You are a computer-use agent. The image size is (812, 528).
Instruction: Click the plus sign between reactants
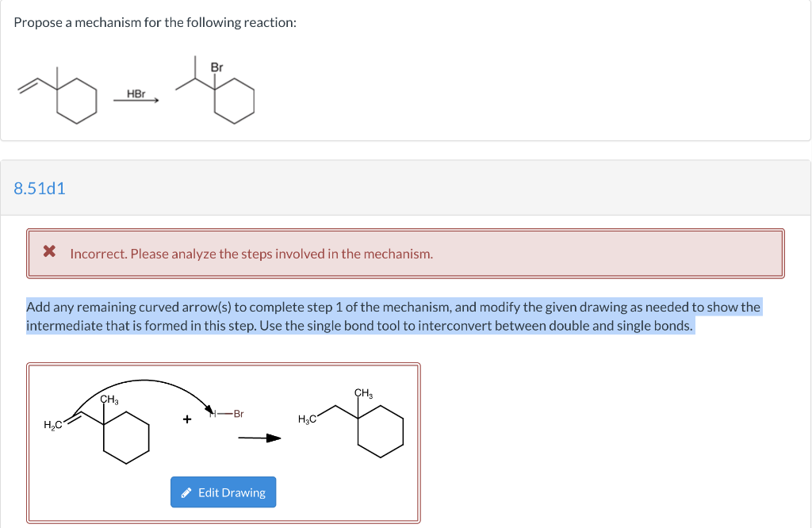186,418
